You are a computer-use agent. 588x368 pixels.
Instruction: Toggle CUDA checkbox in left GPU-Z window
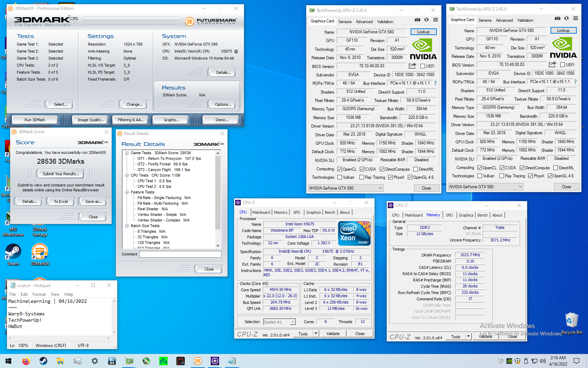pyautogui.click(x=362, y=169)
